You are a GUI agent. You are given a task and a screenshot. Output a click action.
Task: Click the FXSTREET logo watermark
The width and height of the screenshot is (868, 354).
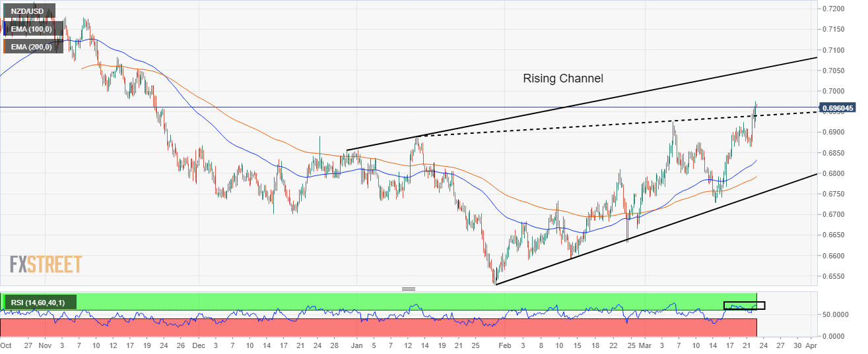[46, 264]
